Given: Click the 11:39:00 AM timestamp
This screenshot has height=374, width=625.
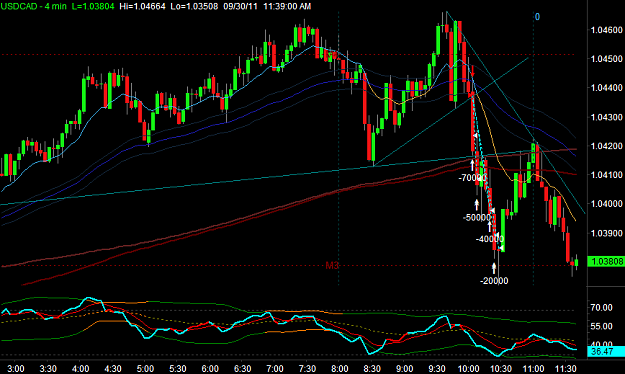Looking at the screenshot, I should (x=287, y=6).
